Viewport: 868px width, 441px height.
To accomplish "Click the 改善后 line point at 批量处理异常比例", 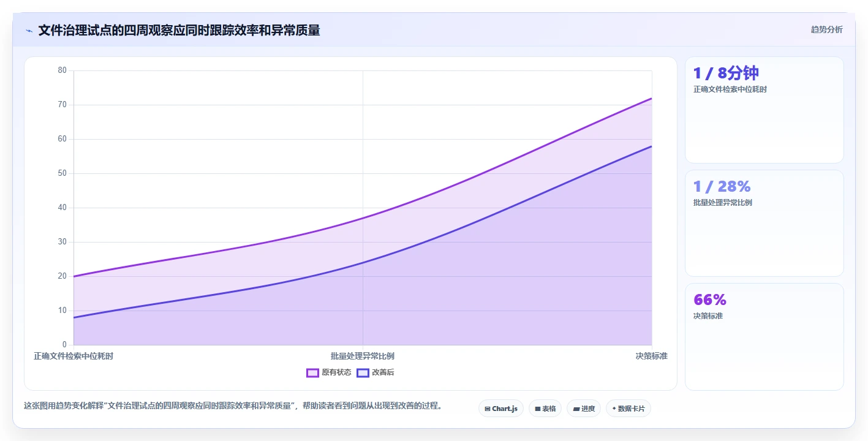I will tap(363, 263).
